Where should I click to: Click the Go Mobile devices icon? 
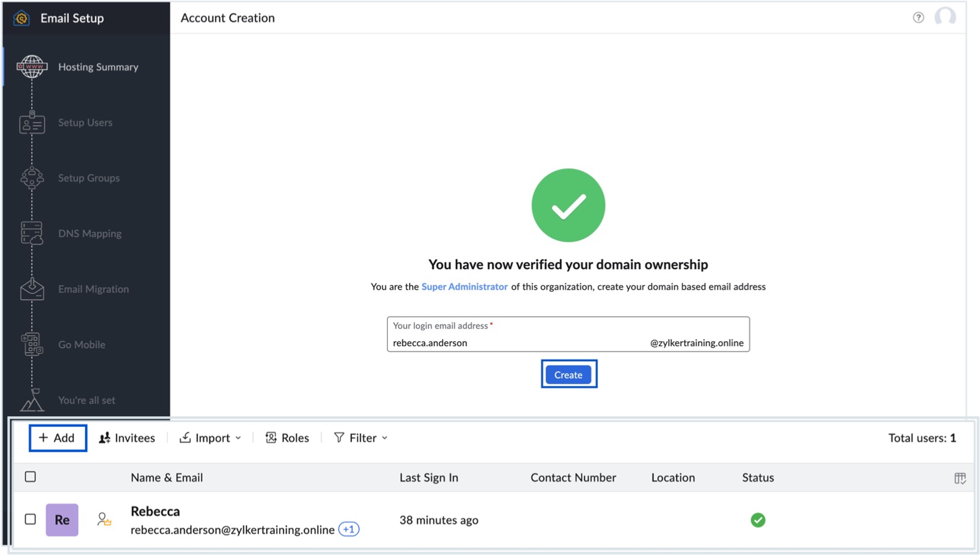(x=32, y=344)
